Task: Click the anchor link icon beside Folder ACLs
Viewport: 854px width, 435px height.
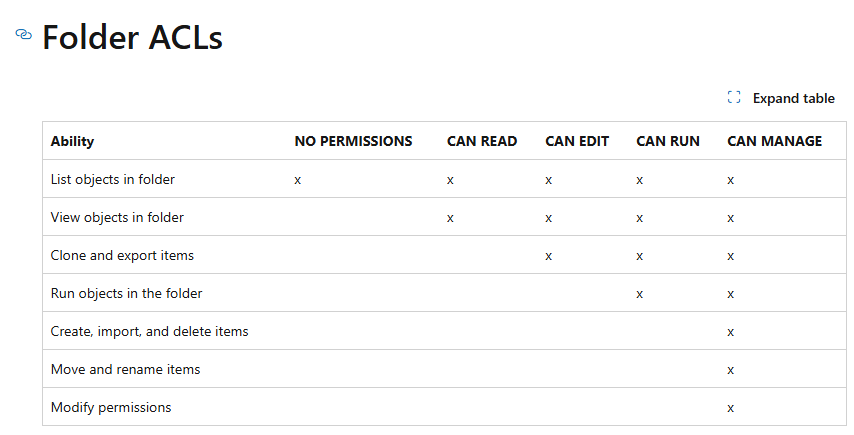Action: [23, 34]
